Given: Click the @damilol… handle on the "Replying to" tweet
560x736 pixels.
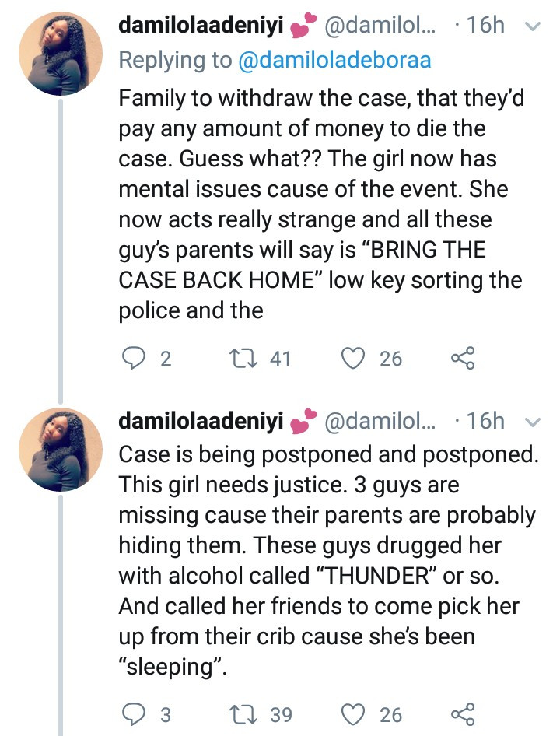Looking at the screenshot, I should click(x=380, y=26).
